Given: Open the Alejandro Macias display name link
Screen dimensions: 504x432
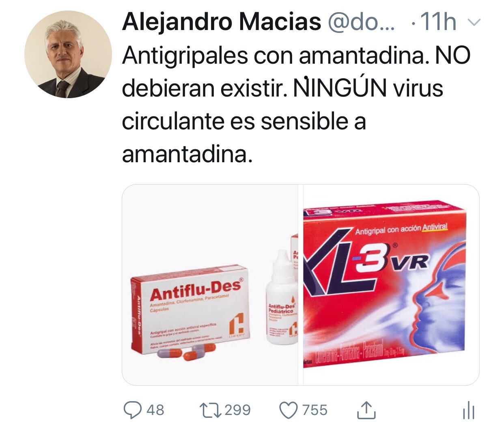Looking at the screenshot, I should (x=222, y=21).
